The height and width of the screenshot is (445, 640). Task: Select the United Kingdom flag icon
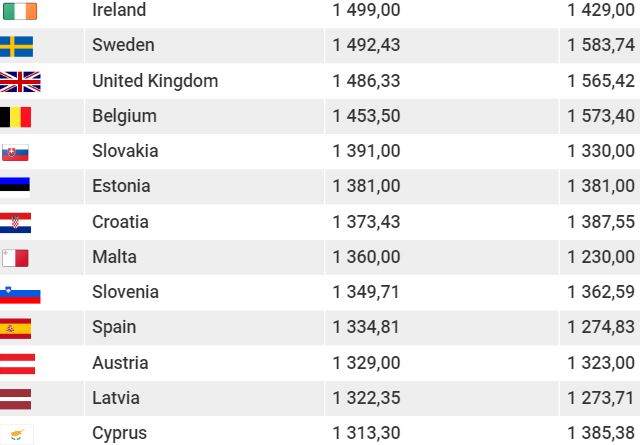20,82
